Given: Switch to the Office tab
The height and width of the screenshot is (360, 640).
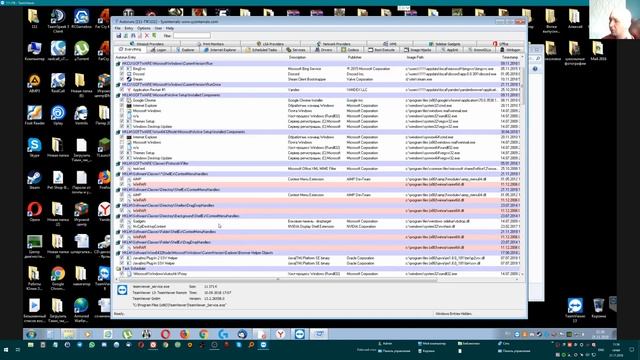Looking at the screenshot, I should pyautogui.click(x=500, y=44).
